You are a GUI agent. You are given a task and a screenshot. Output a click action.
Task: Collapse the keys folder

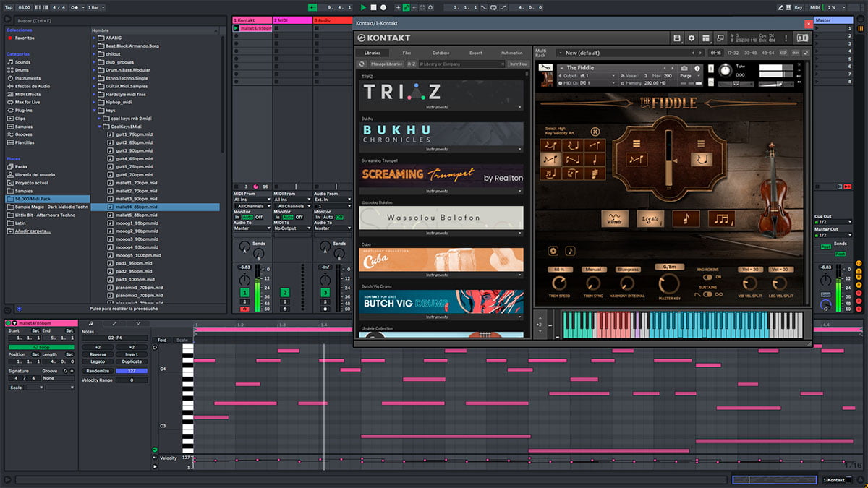pyautogui.click(x=95, y=110)
